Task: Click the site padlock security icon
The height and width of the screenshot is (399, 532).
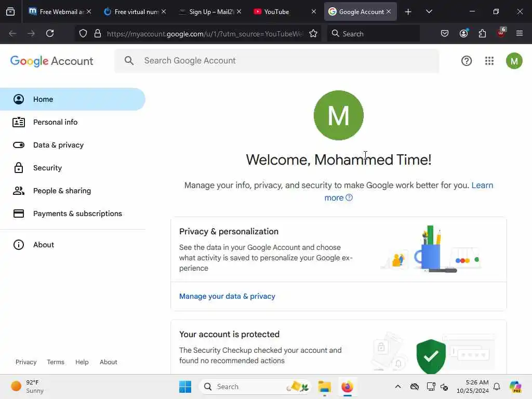Action: point(98,33)
